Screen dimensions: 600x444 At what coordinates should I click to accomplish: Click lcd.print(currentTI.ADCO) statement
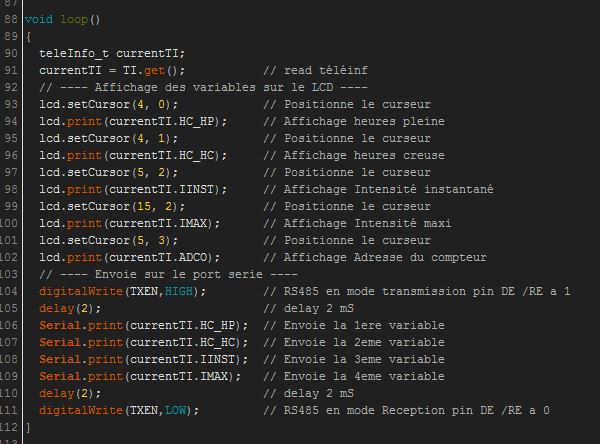coord(128,257)
